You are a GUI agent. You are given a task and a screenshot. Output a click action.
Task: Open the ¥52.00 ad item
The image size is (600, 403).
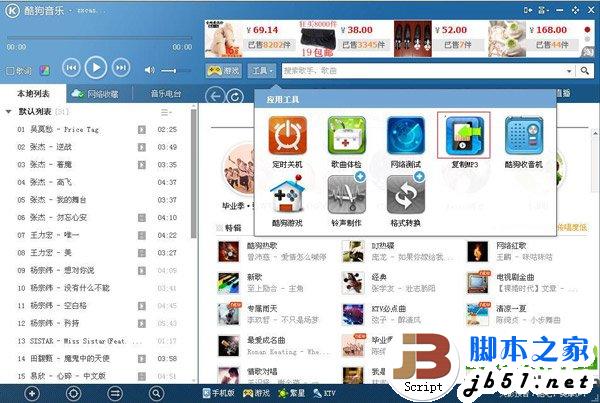pos(438,39)
